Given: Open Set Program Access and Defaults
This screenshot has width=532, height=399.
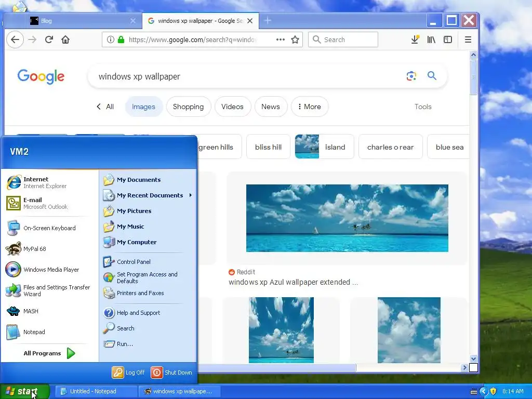Looking at the screenshot, I should coord(148,277).
